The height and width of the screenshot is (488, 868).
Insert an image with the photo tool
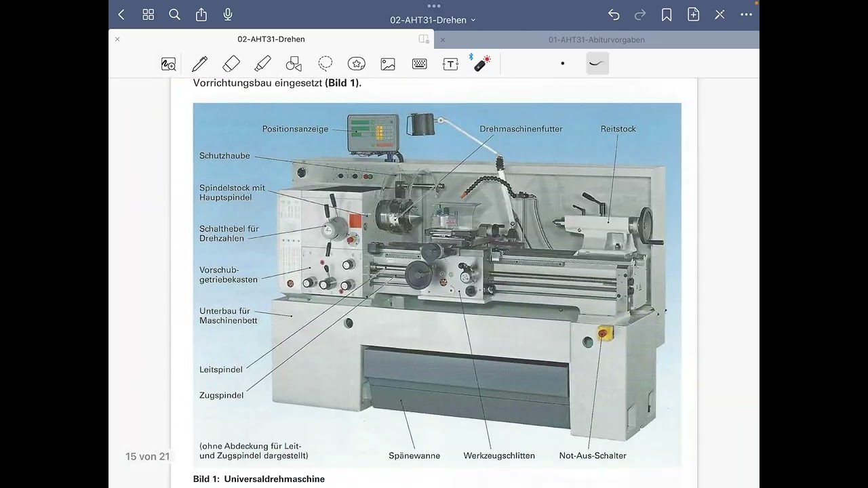point(388,64)
